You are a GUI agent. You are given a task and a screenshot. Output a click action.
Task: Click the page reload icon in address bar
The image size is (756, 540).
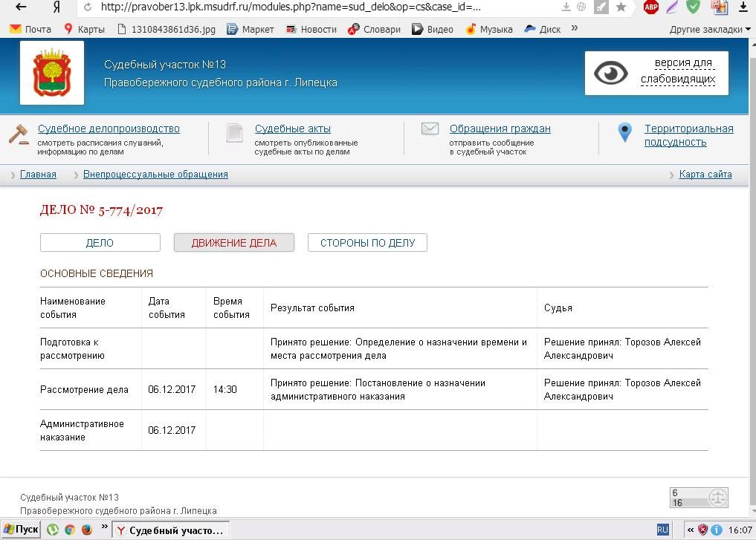[88, 7]
